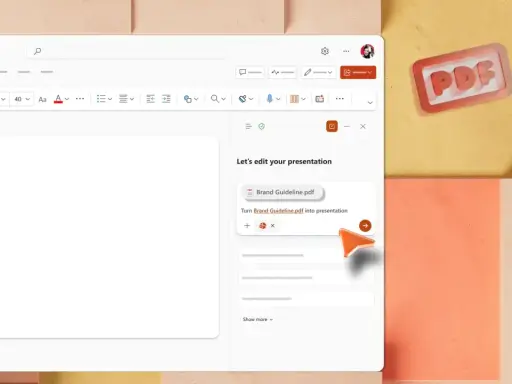
Task: Open the ribbon overflow ellipsis at right
Action: coord(339,99)
